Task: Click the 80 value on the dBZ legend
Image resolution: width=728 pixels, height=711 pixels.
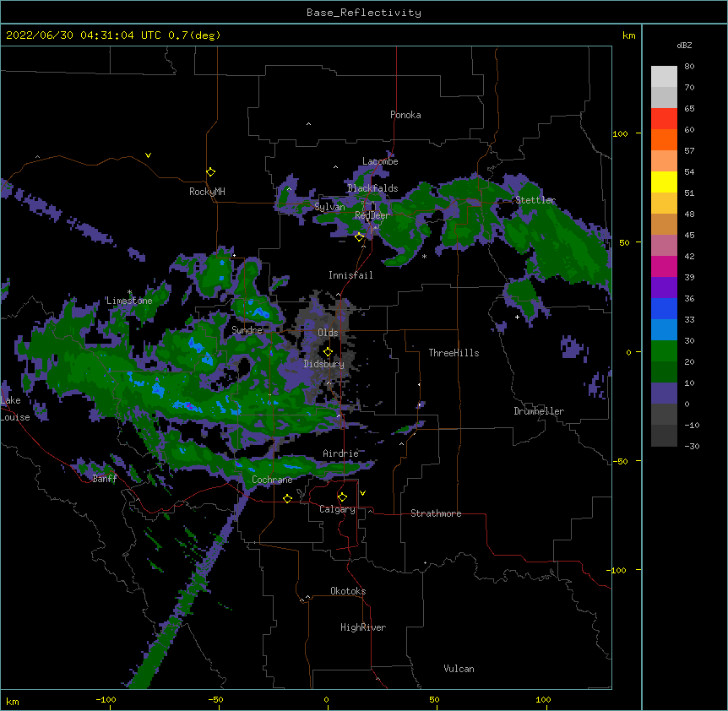Action: click(x=689, y=67)
